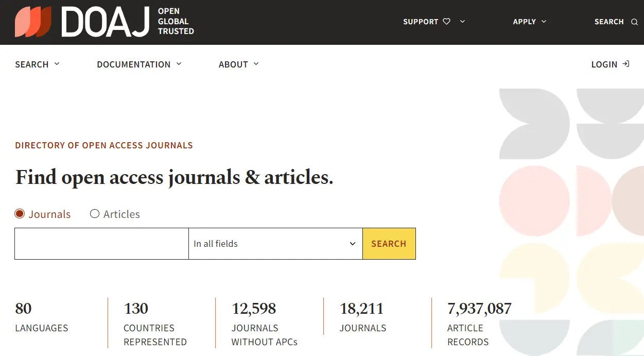Screen dimensions: 644x356
Task: Click the login arrow icon
Action: tap(625, 64)
